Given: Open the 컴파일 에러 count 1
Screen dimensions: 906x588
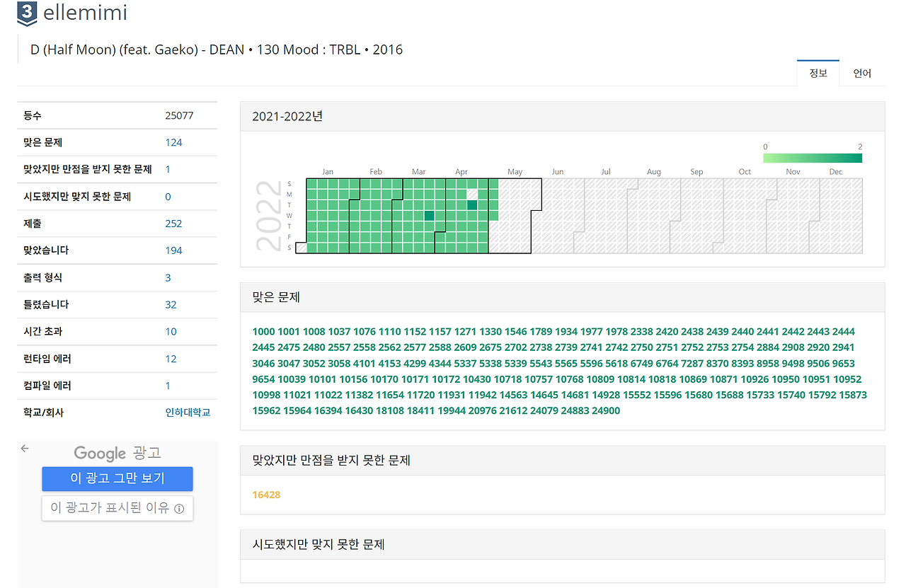Looking at the screenshot, I should 168,386.
